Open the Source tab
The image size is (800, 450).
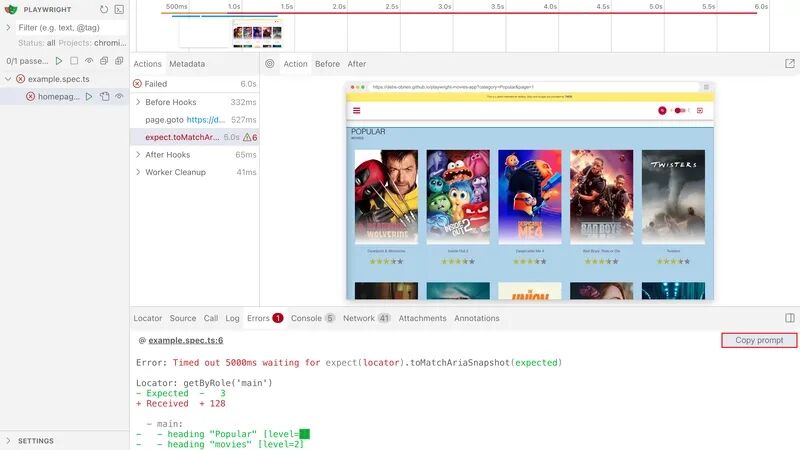pos(183,318)
